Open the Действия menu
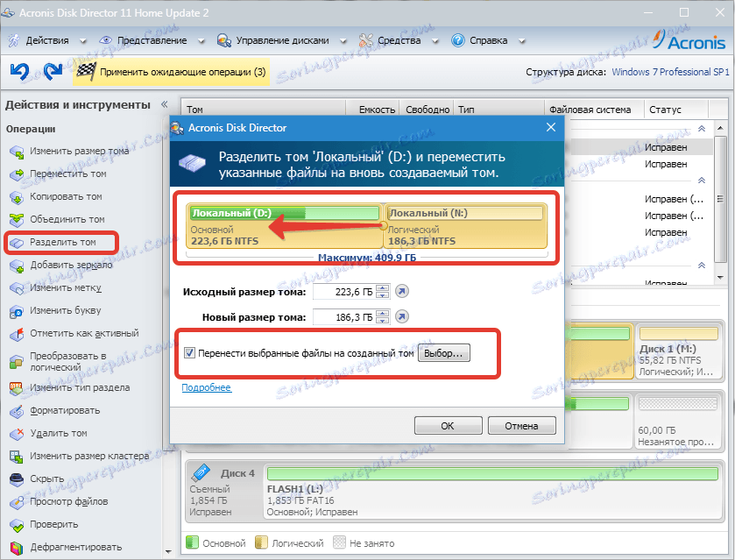The image size is (735, 560). 47,41
